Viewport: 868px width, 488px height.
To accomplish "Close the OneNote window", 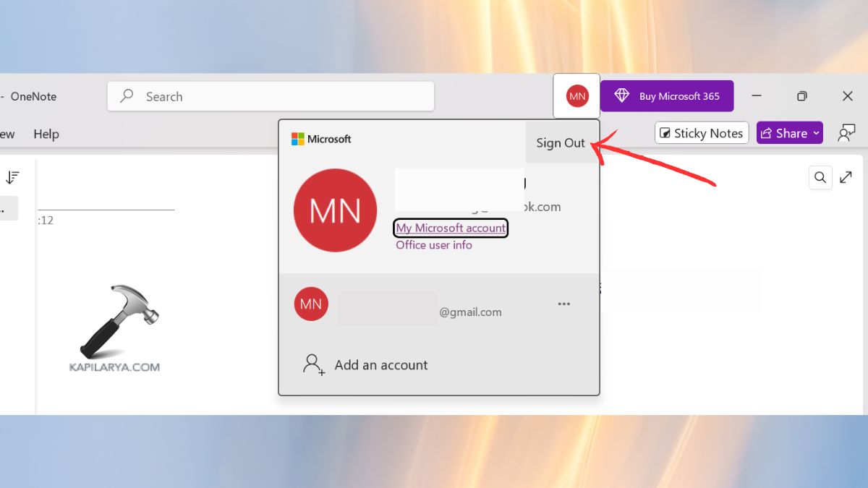I will click(848, 96).
